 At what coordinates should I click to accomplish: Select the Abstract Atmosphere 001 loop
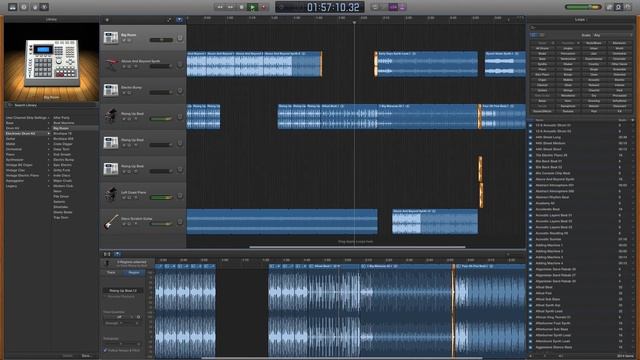pyautogui.click(x=554, y=185)
